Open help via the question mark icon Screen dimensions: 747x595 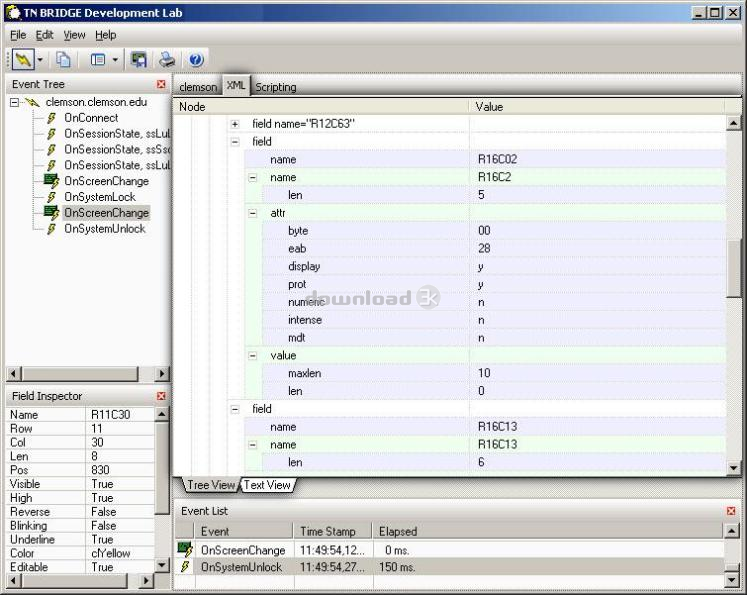coord(196,60)
